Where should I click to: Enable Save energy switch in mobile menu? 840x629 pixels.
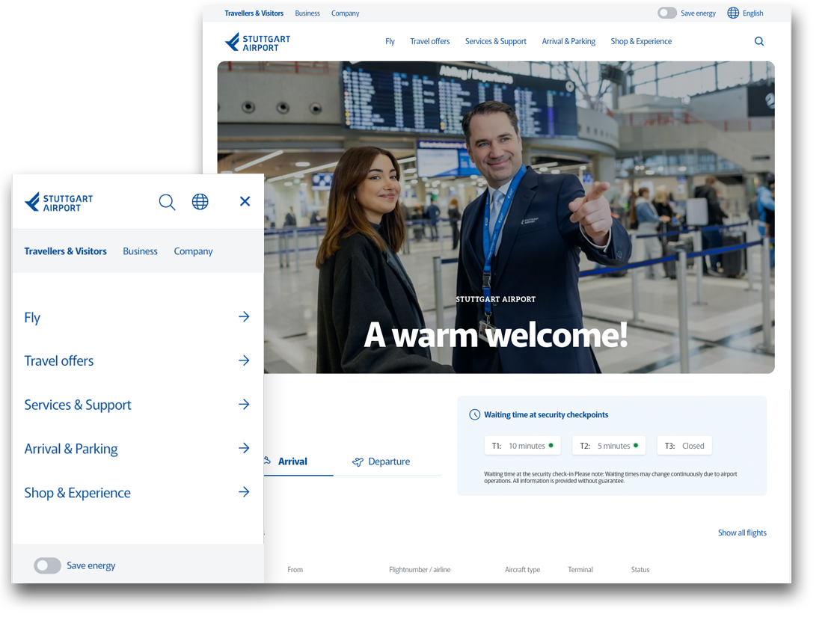coord(47,566)
